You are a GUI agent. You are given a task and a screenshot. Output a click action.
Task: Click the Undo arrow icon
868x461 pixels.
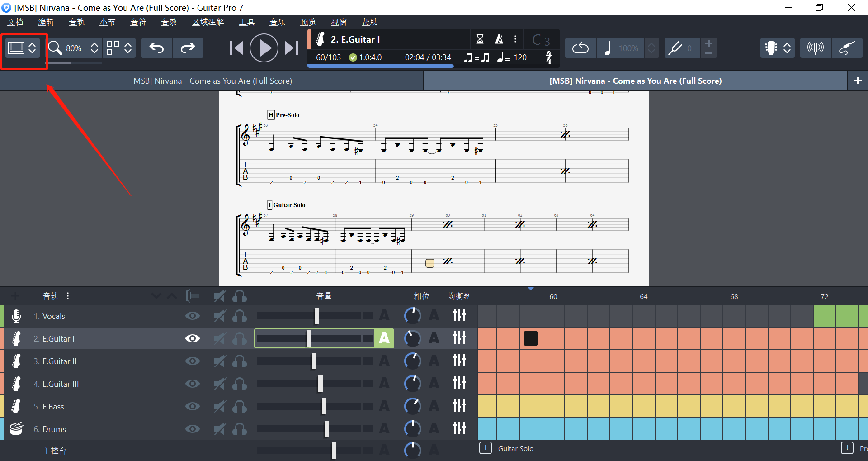point(156,48)
